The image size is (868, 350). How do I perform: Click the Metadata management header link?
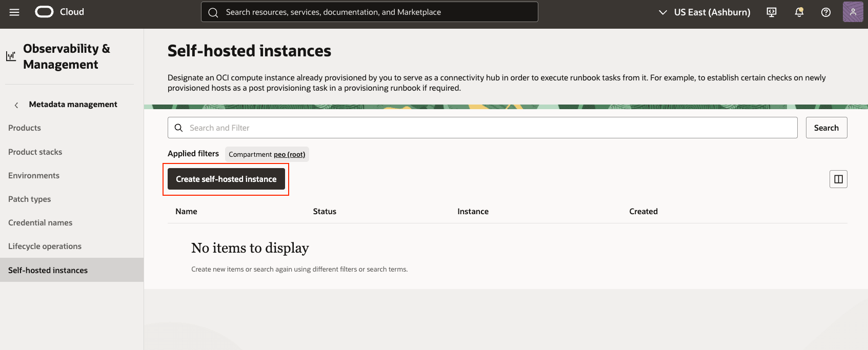point(73,105)
